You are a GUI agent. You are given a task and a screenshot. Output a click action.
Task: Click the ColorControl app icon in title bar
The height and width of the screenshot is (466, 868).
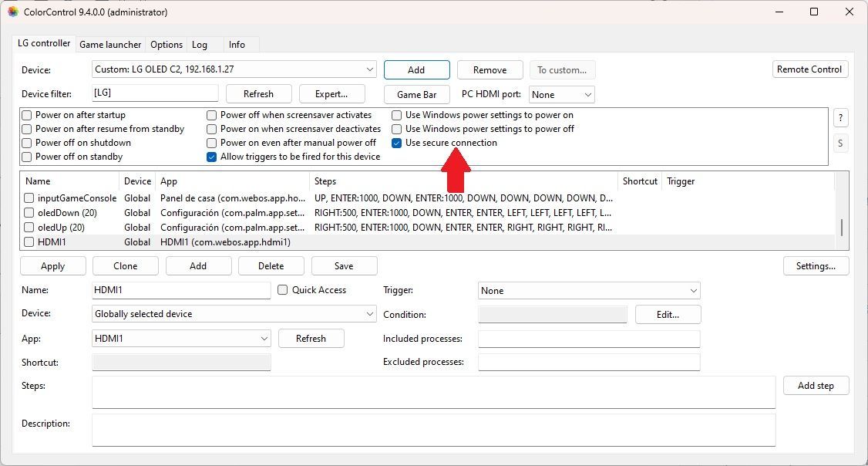click(12, 12)
